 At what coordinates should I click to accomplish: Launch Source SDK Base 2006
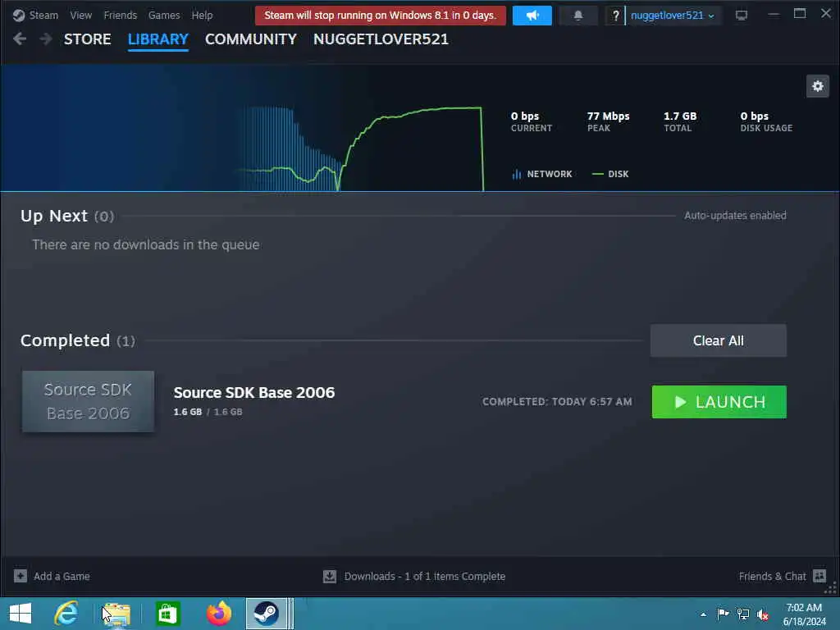click(x=719, y=402)
